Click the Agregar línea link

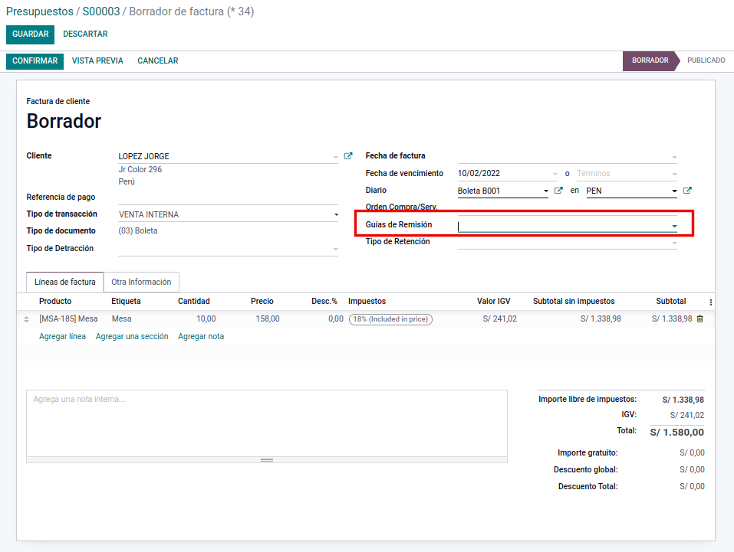(x=62, y=336)
